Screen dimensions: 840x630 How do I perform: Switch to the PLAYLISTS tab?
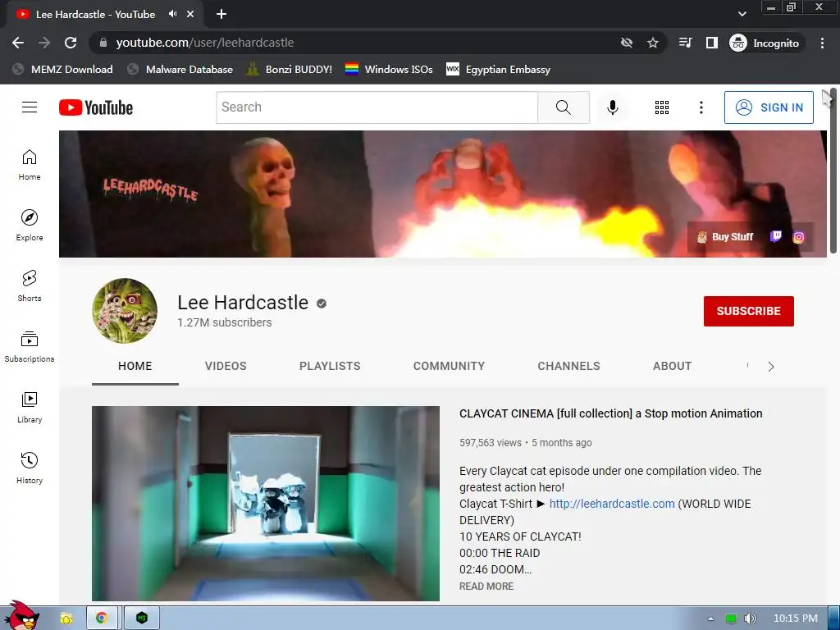click(x=330, y=366)
